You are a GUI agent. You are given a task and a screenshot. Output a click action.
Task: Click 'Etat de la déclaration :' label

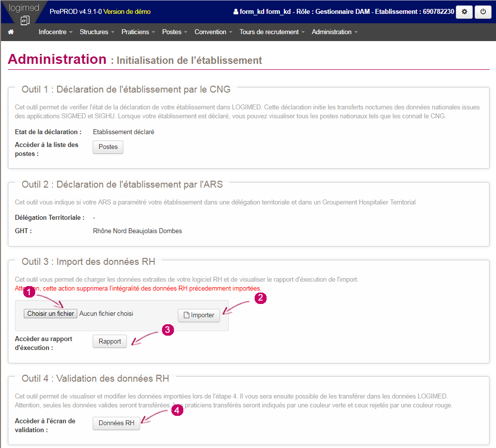click(48, 132)
